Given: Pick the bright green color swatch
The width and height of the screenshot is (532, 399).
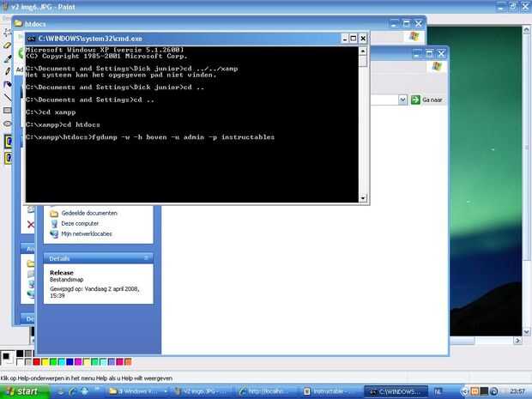Looking at the screenshot, I should pyautogui.click(x=53, y=362).
